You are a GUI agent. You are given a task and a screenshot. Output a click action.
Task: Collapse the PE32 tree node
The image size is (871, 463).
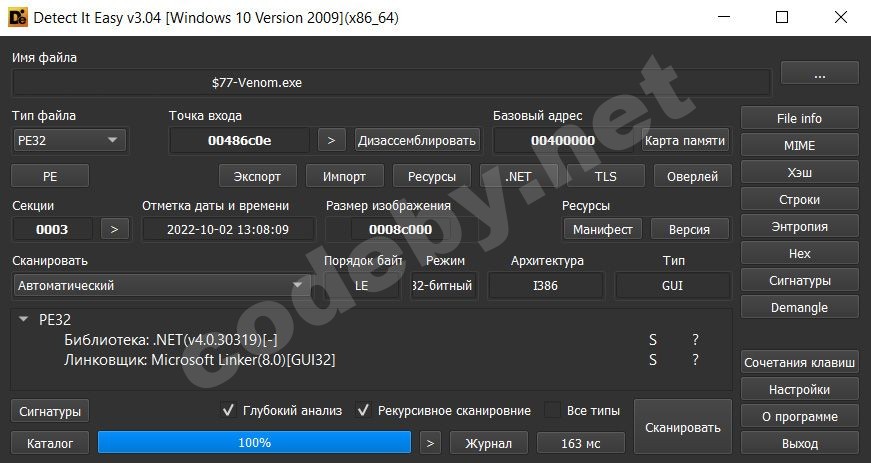pyautogui.click(x=23, y=319)
